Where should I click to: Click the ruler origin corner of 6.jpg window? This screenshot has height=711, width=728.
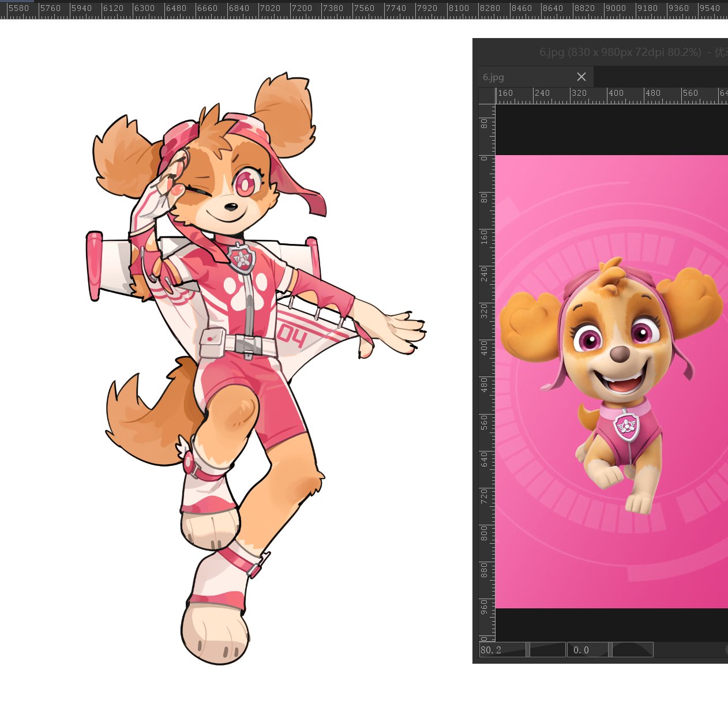(487, 96)
